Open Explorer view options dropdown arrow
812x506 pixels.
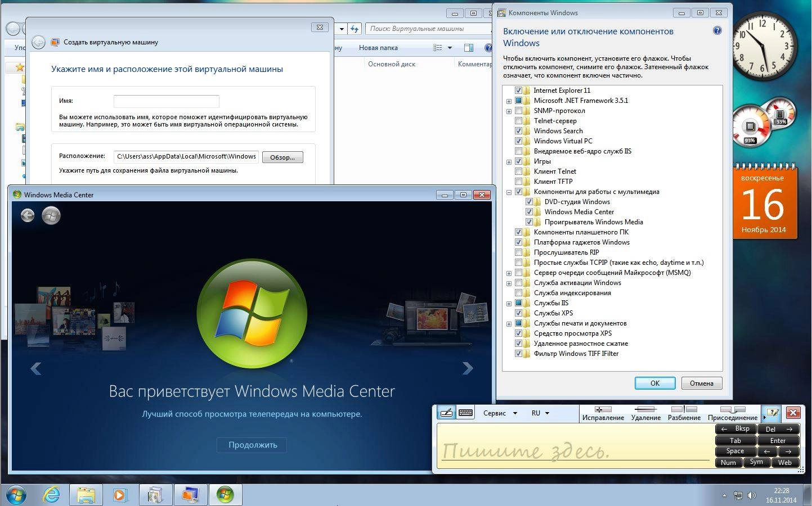[x=450, y=48]
